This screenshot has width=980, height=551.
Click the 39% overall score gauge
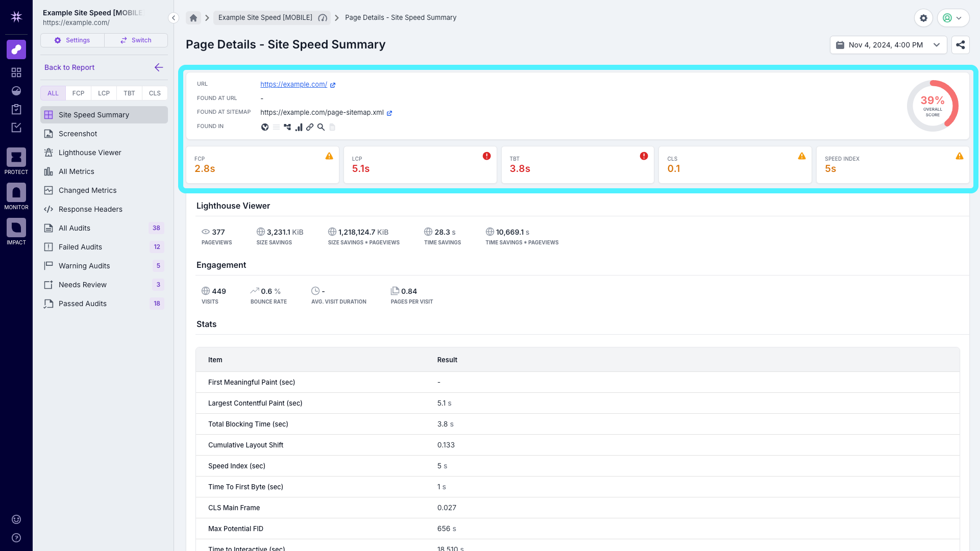coord(933,106)
